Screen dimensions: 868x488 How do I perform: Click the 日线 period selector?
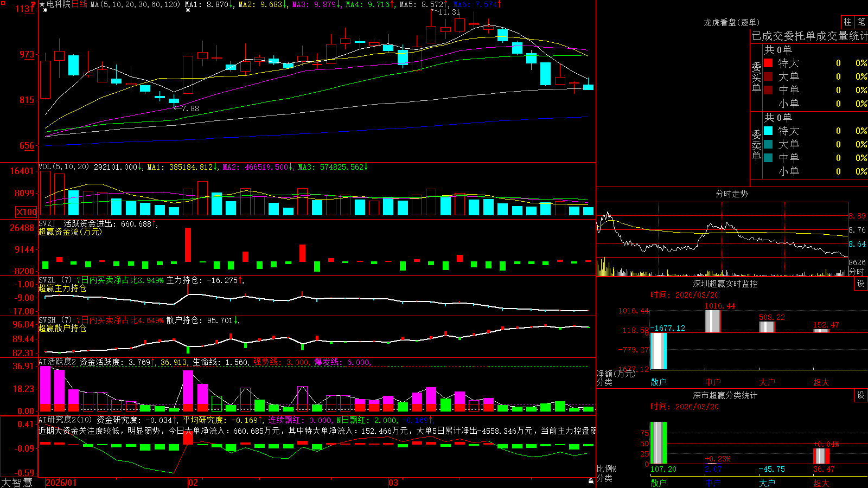[x=79, y=4]
